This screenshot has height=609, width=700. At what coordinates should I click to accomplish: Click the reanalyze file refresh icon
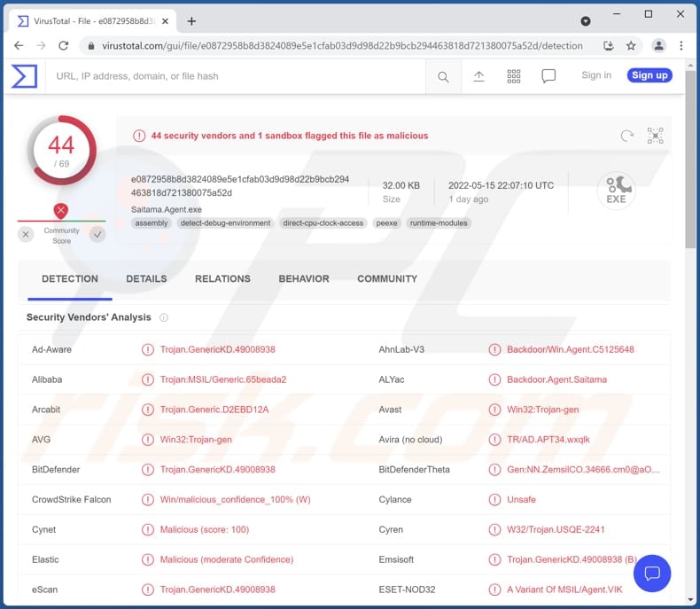(627, 136)
